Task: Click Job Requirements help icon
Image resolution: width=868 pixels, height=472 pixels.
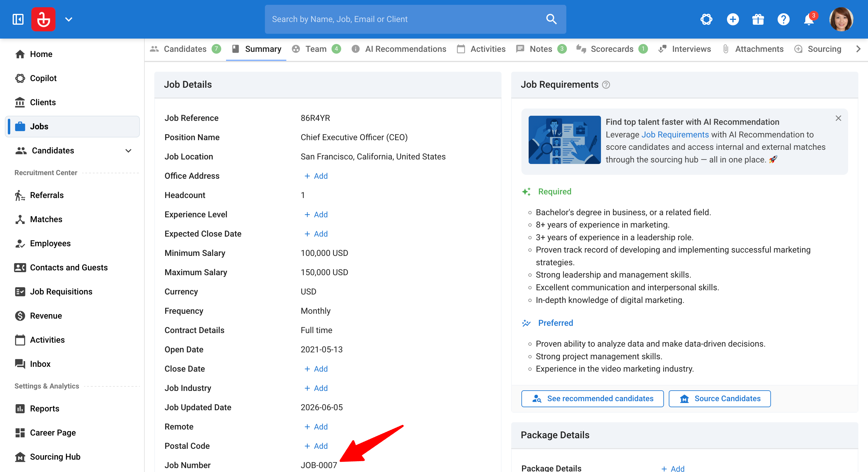Action: click(606, 85)
